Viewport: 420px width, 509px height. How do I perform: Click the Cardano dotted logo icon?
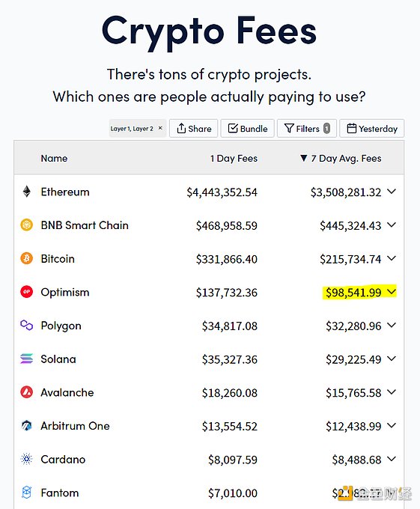coord(27,459)
